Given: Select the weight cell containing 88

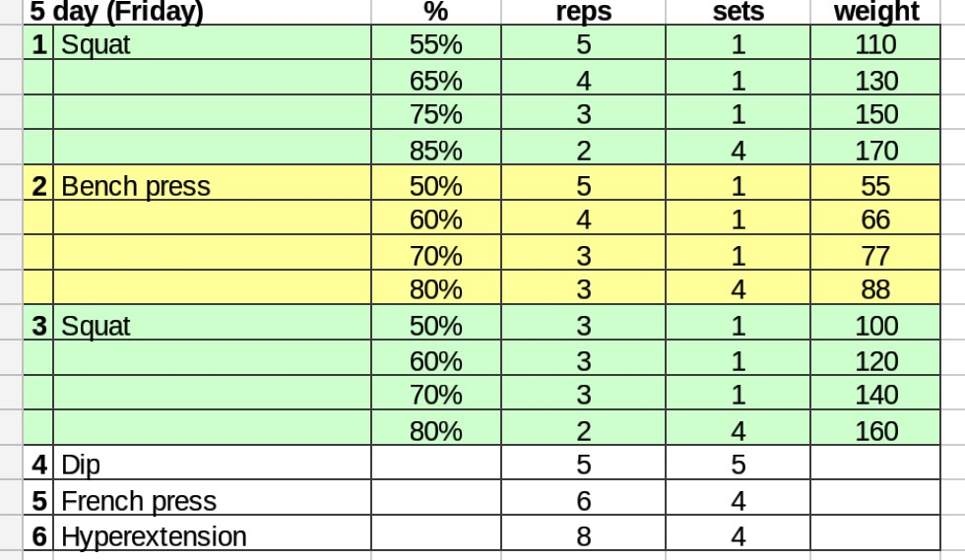Looking at the screenshot, I should click(875, 289).
